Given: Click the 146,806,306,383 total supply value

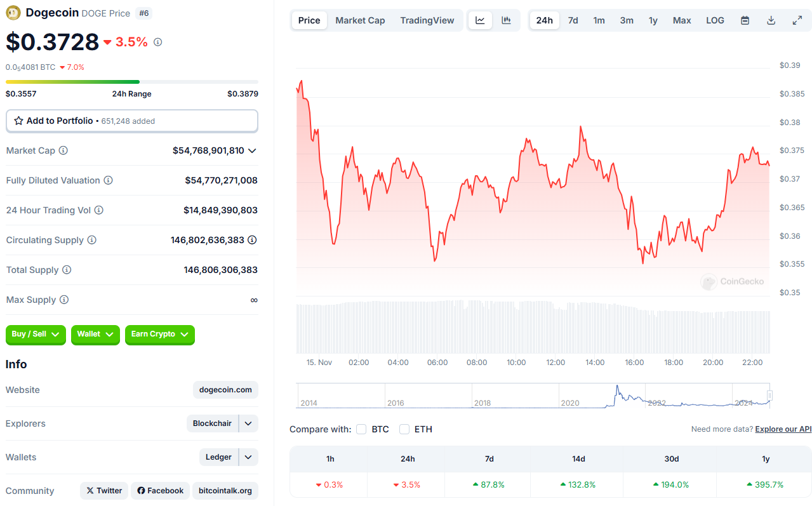Looking at the screenshot, I should (x=221, y=270).
